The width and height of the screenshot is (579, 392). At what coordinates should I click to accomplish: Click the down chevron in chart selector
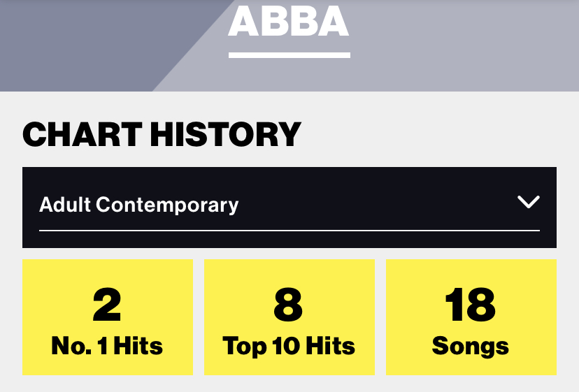528,203
